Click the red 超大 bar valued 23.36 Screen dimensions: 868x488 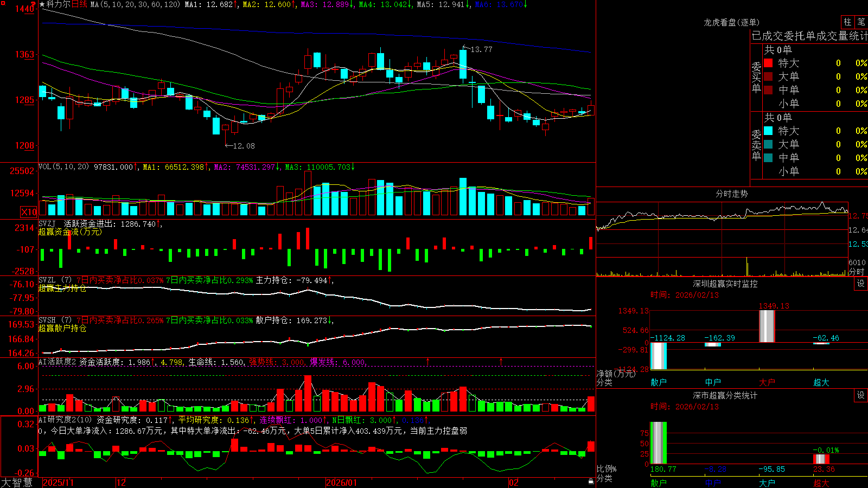[x=821, y=459]
